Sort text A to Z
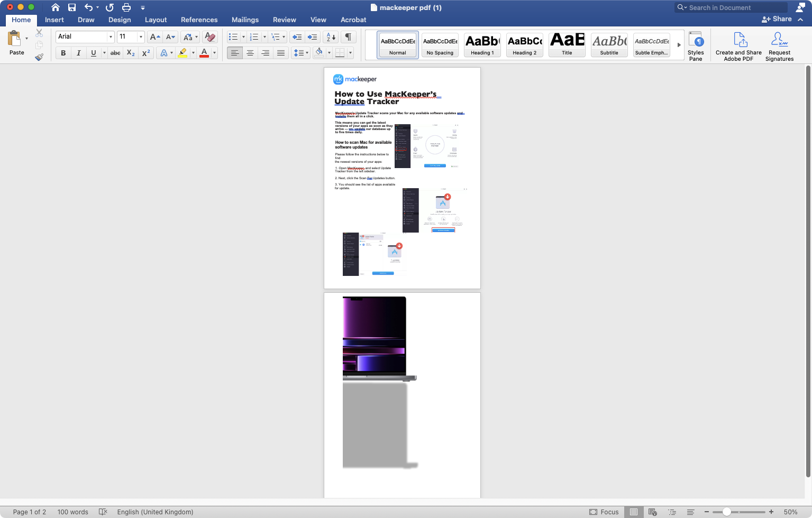The image size is (812, 518). [x=331, y=37]
